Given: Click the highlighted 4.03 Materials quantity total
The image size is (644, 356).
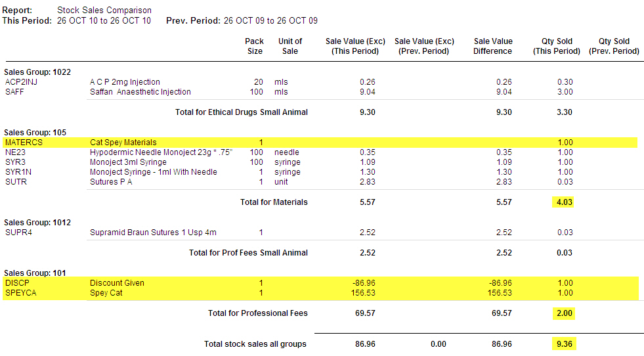Looking at the screenshot, I should pyautogui.click(x=563, y=202).
